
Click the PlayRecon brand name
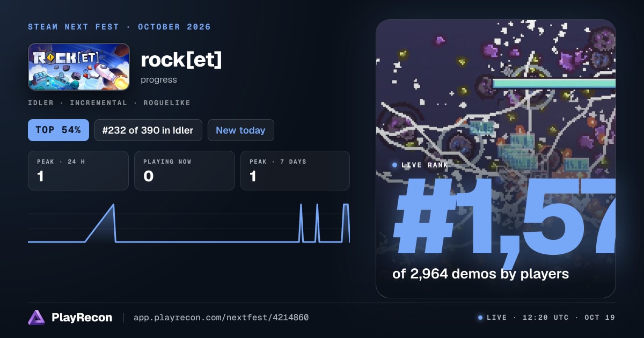[x=82, y=318]
